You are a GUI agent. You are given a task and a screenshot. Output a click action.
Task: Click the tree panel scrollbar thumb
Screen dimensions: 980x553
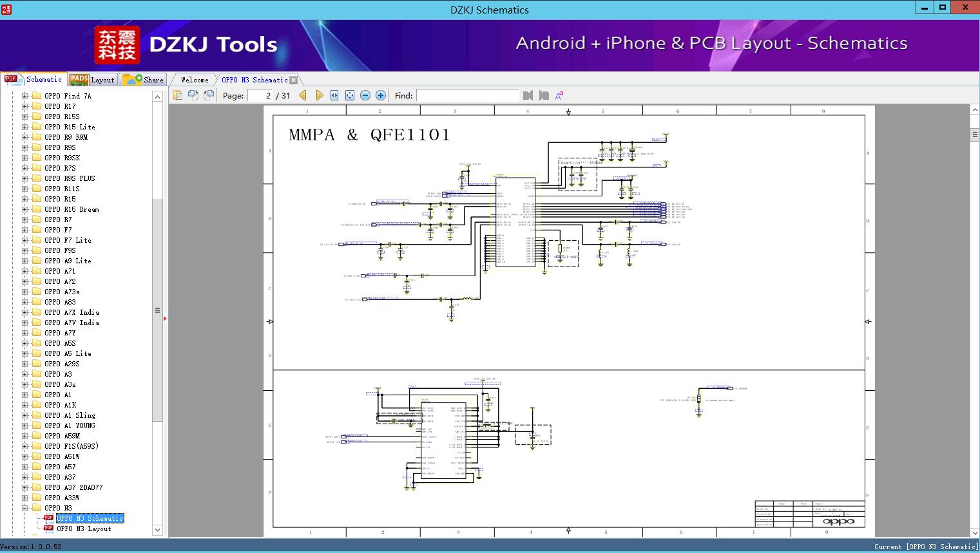click(x=157, y=310)
